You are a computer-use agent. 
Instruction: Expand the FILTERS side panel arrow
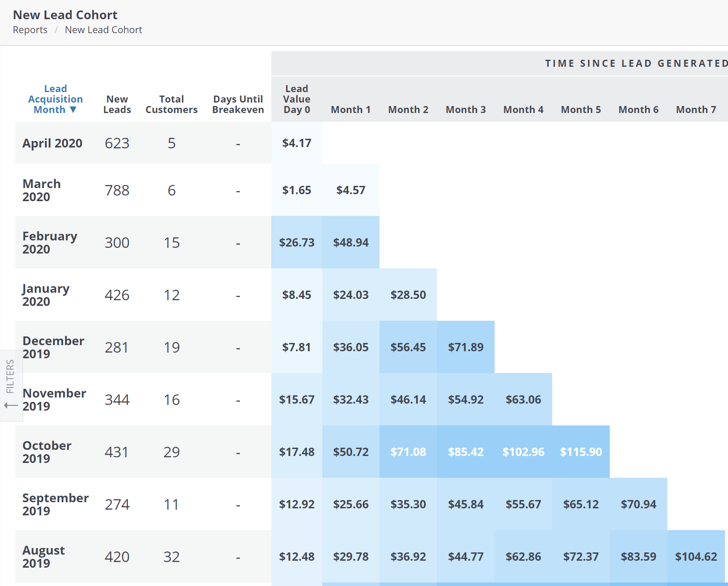11,406
